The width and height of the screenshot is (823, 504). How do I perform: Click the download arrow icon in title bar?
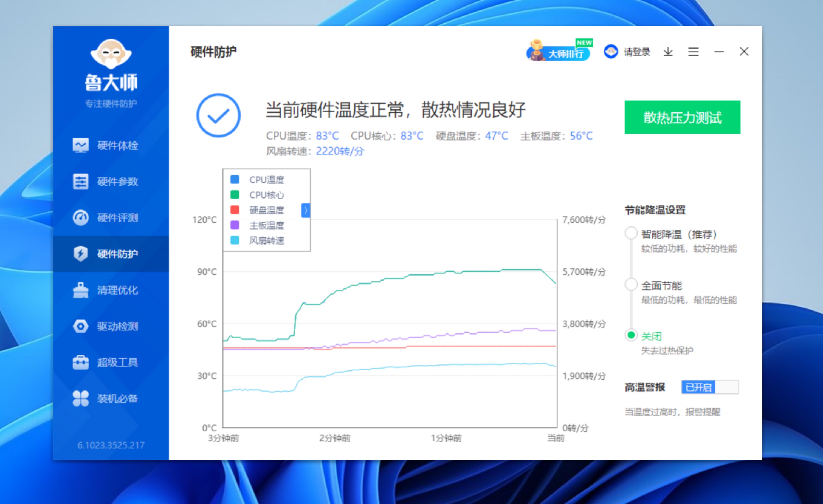pos(668,52)
